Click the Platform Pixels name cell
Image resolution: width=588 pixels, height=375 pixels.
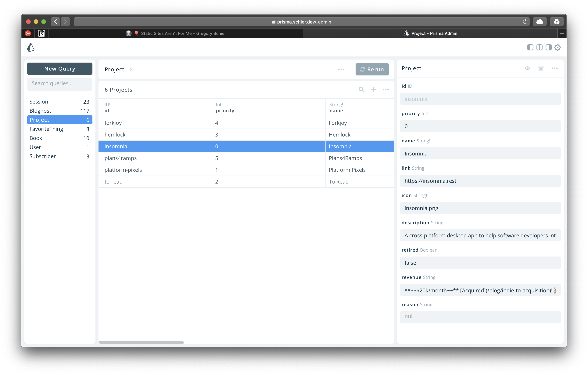(359, 170)
